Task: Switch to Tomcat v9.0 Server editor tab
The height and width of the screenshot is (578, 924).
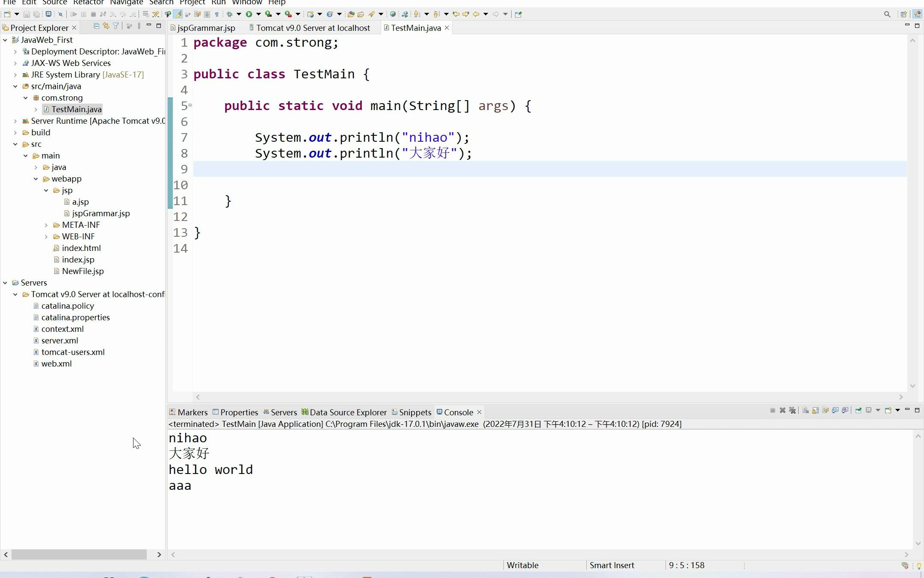Action: click(309, 28)
